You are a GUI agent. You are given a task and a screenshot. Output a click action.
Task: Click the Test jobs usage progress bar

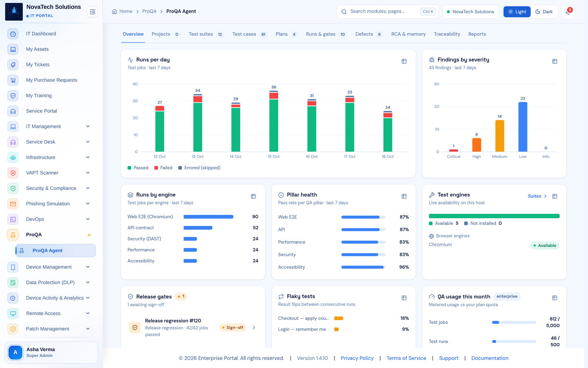coord(514,323)
